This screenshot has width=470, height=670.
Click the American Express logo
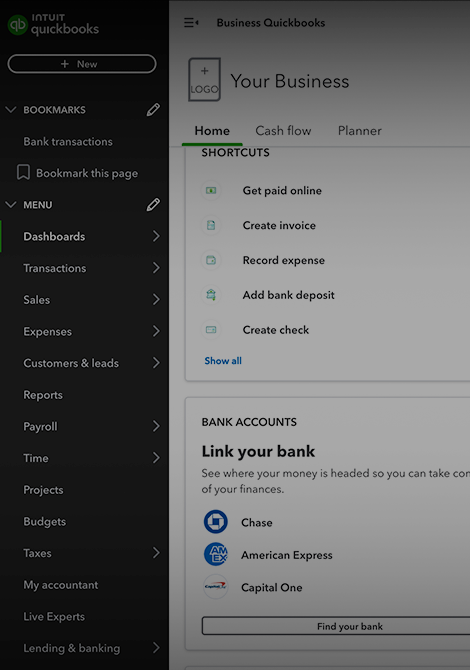coord(216,554)
